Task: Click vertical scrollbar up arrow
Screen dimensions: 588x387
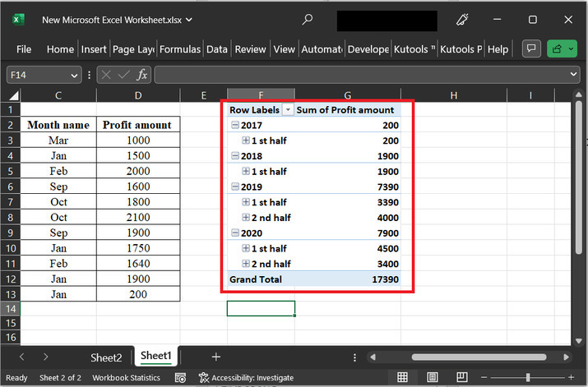Action: point(579,94)
